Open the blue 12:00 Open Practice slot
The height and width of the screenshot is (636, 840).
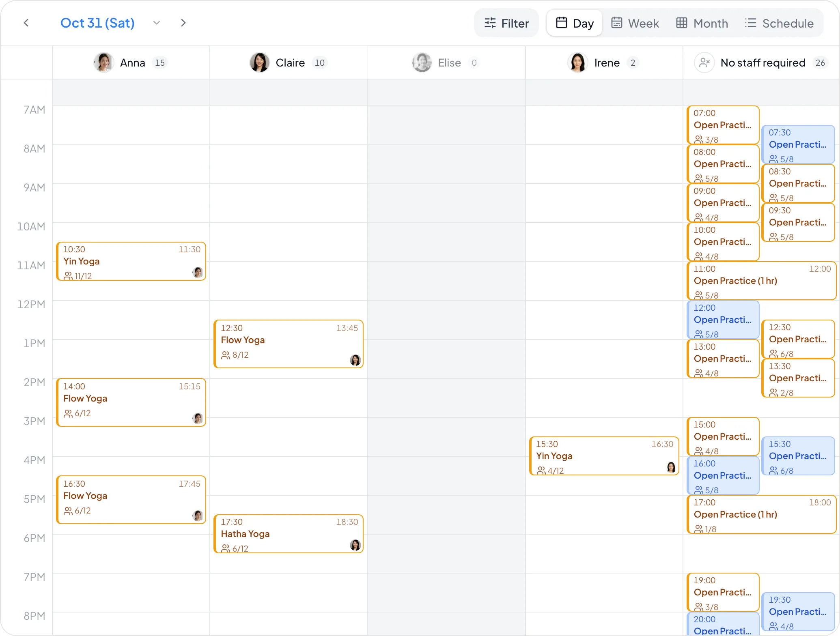point(723,320)
